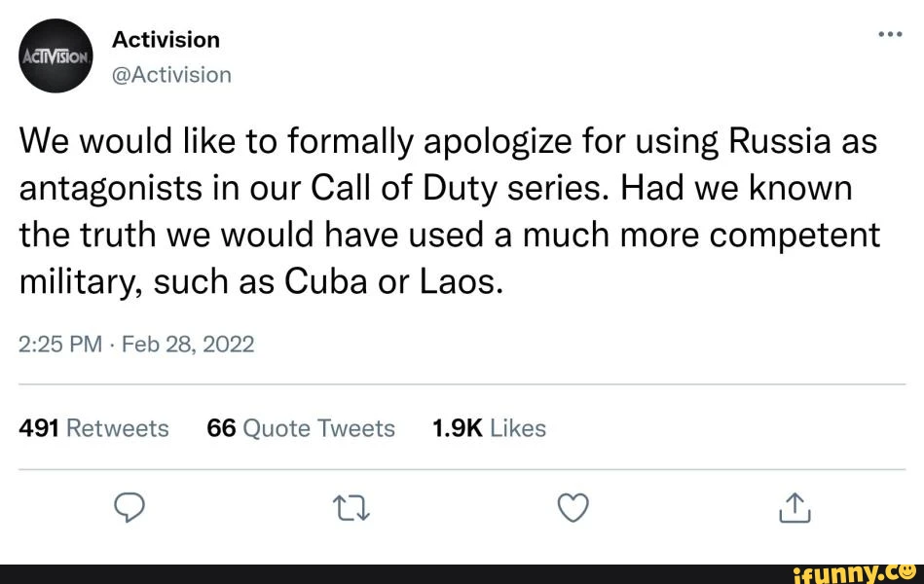Screen dimensions: 924x584
Task: Click the reply speech bubble icon
Action: point(129,506)
